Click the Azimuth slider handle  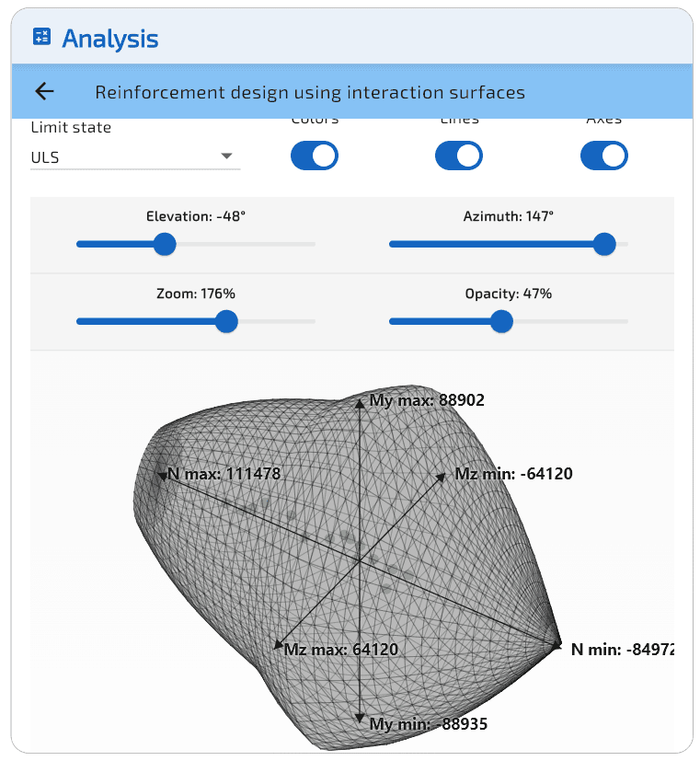(604, 244)
